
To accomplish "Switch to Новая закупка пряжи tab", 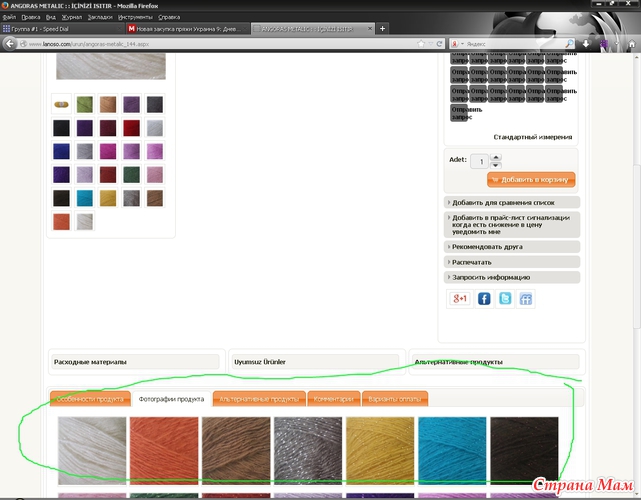I will (x=188, y=29).
